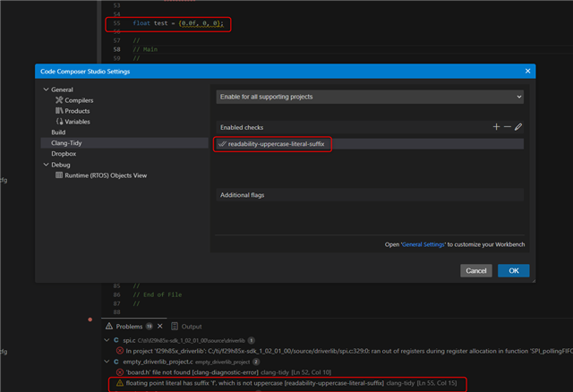Click error icon of f29h85x_driverlib problem
This screenshot has width=573, height=392.
coord(119,351)
